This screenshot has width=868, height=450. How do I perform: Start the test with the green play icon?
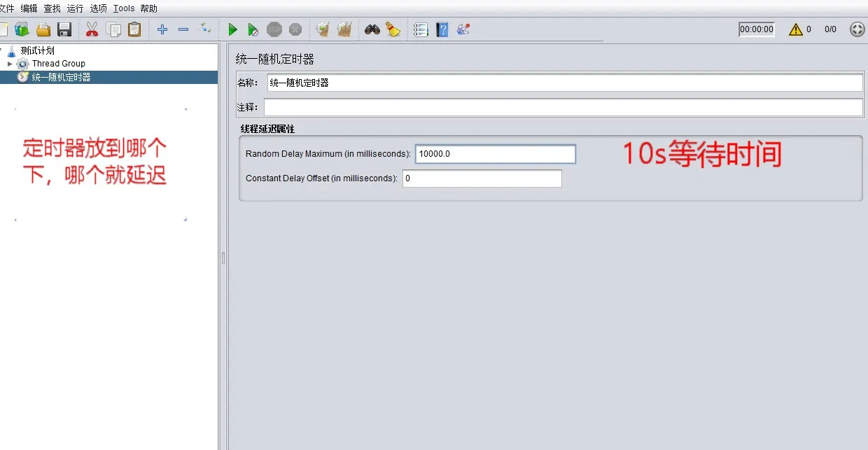232,29
